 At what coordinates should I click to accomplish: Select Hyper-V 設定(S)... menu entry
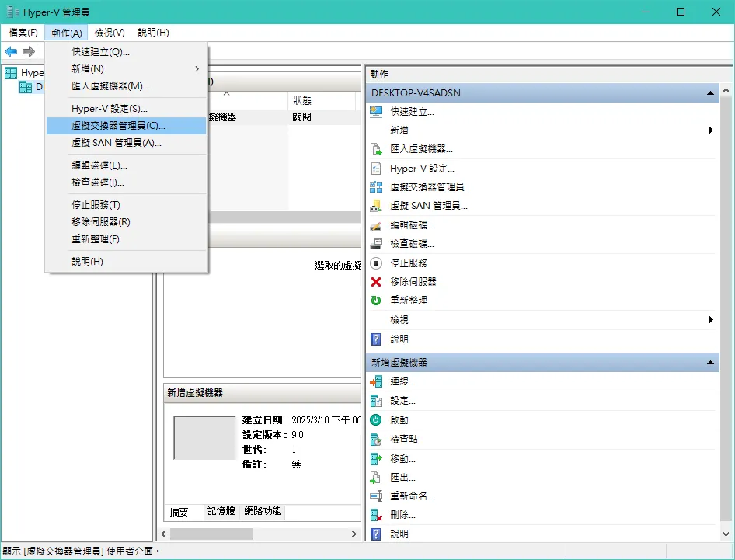click(126, 109)
